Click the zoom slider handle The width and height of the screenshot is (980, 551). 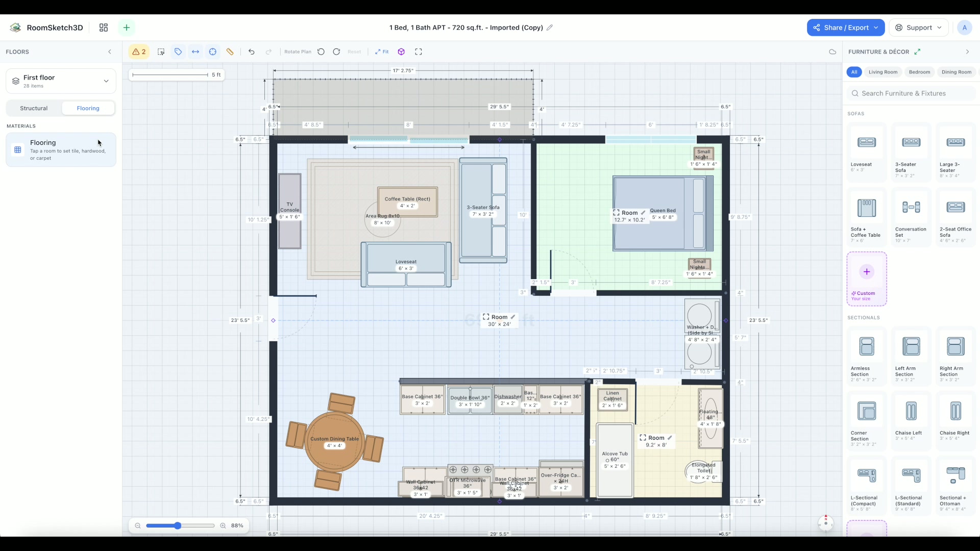point(178,525)
